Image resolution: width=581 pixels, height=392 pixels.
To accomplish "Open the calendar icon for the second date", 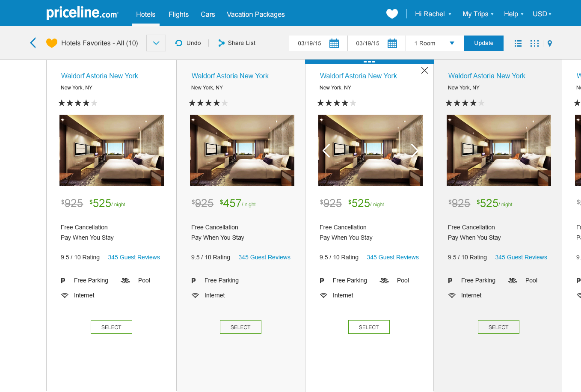I will pos(392,43).
